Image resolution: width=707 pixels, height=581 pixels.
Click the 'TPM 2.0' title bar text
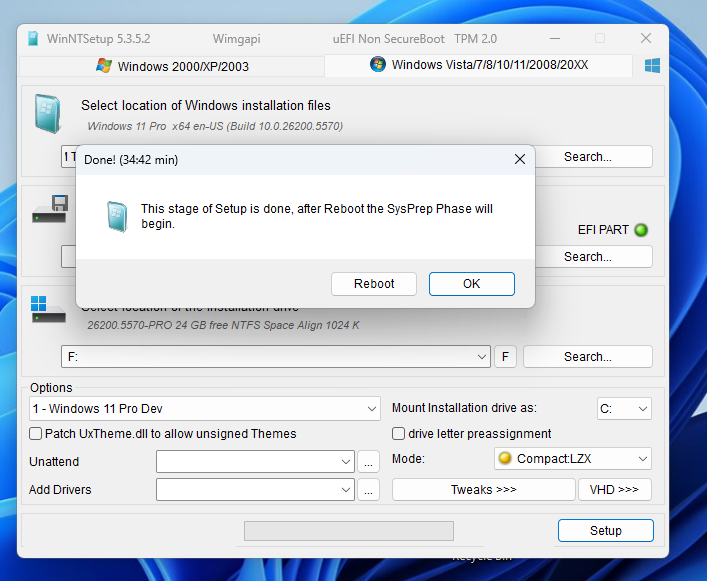click(475, 39)
